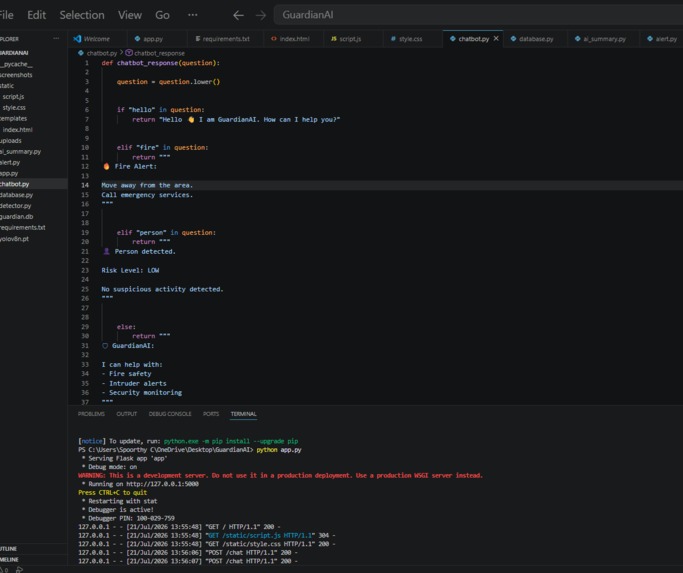
Task: Switch to the requirements.txt tab
Action: (x=226, y=39)
